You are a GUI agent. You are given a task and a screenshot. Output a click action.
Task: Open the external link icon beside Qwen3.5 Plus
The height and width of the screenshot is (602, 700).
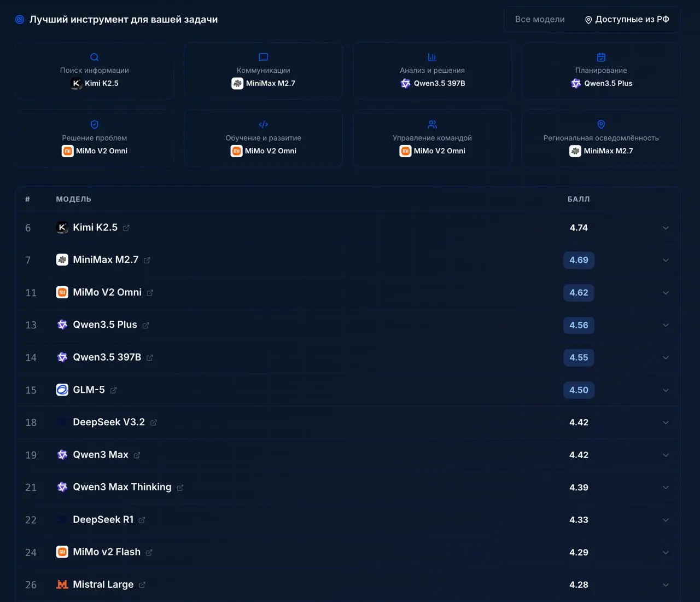coord(146,326)
